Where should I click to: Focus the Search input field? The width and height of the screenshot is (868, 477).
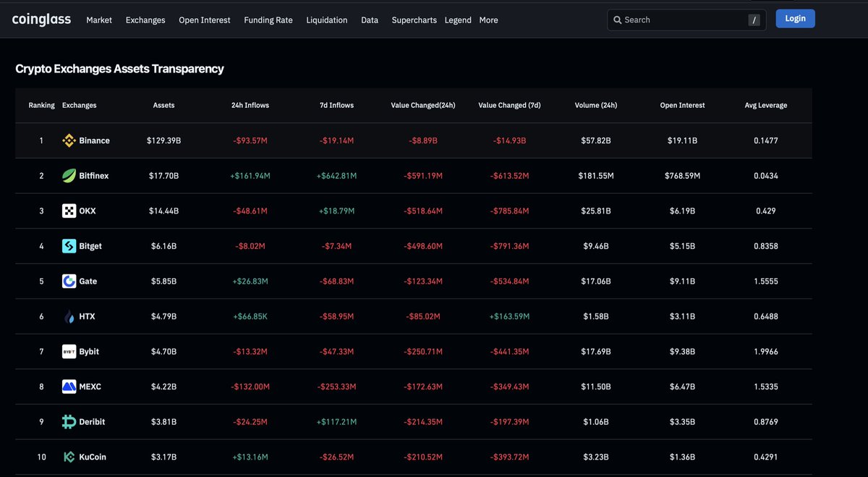(x=686, y=20)
